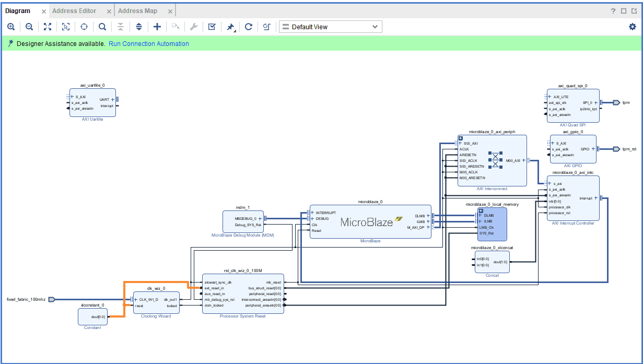The image size is (643, 364).
Task: Expand the S_AXI port on axi_uartlite_0
Action: coord(73,97)
